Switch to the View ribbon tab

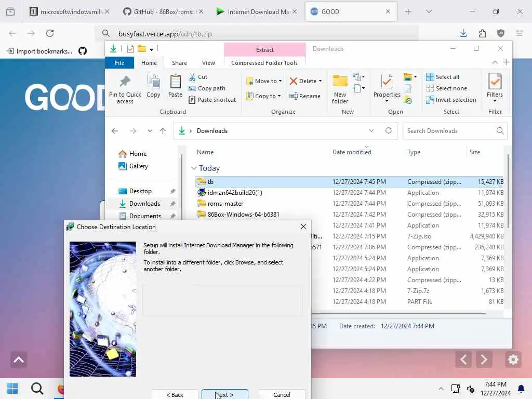(208, 63)
